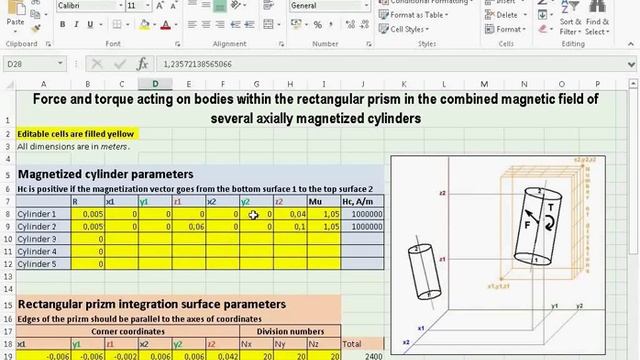Toggle Wrap Text
This screenshot has width=640, height=360.
tap(268, 5)
